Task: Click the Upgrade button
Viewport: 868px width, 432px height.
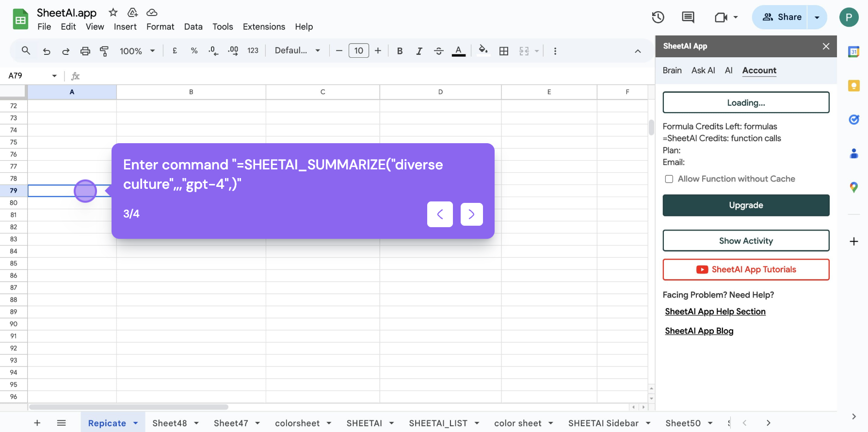Action: (x=746, y=205)
